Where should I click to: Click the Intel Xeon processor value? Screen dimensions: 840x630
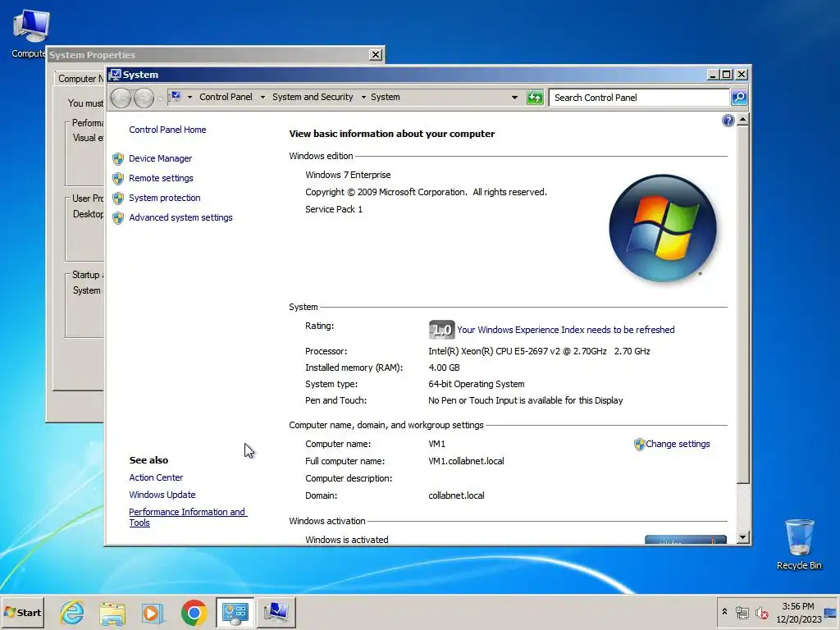click(x=539, y=351)
